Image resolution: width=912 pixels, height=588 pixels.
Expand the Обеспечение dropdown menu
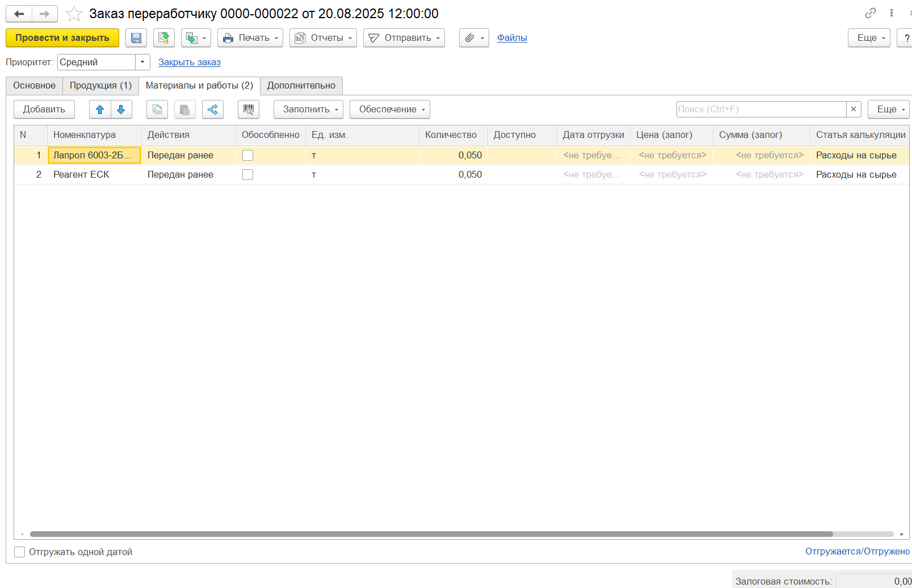pos(389,110)
